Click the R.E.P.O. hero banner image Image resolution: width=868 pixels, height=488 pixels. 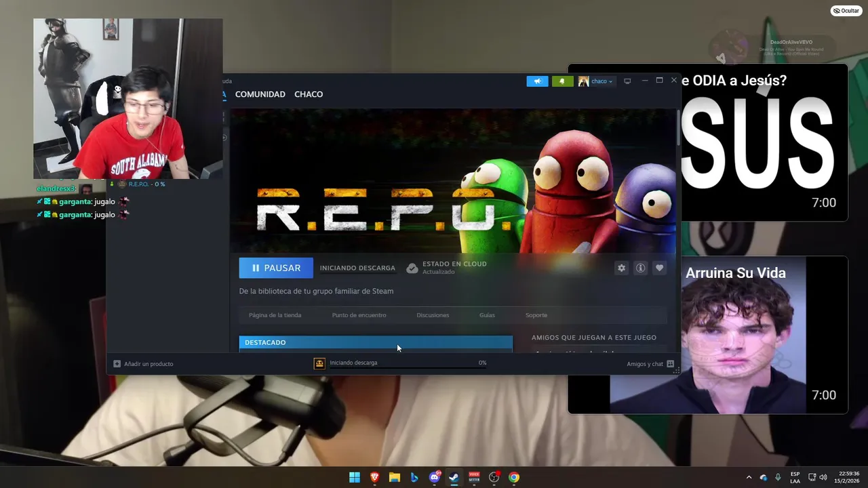452,180
